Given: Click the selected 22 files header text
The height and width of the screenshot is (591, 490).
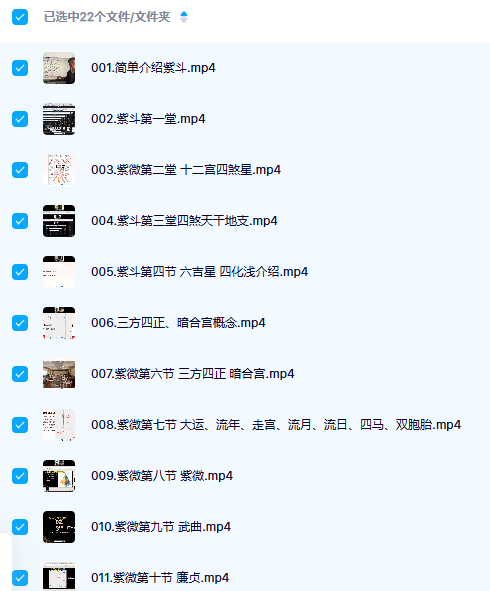Looking at the screenshot, I should [107, 17].
